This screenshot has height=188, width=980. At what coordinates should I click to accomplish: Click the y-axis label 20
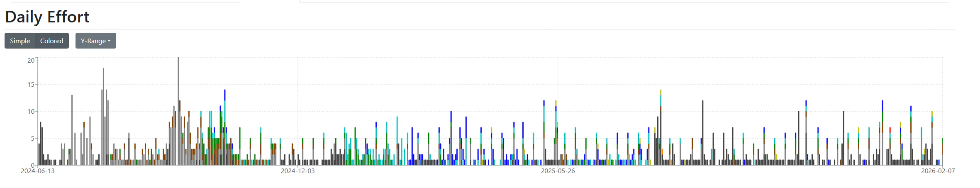31,61
